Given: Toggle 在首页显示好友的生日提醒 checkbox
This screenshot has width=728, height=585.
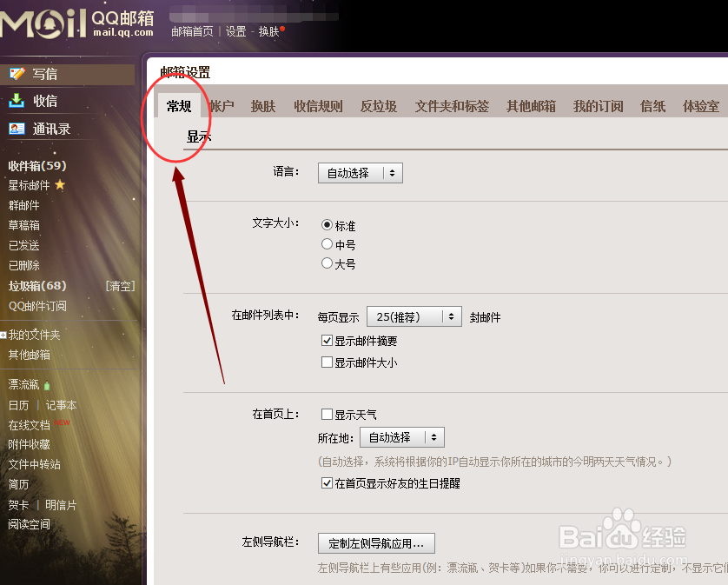Looking at the screenshot, I should point(327,482).
